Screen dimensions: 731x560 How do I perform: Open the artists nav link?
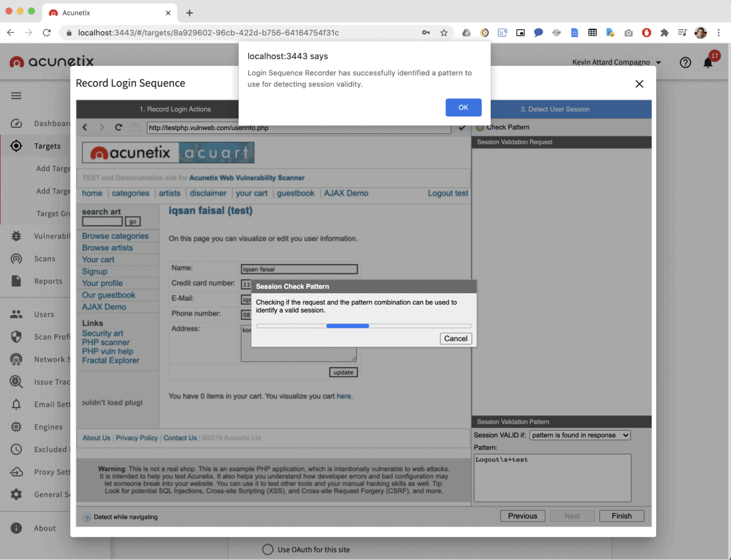point(169,193)
